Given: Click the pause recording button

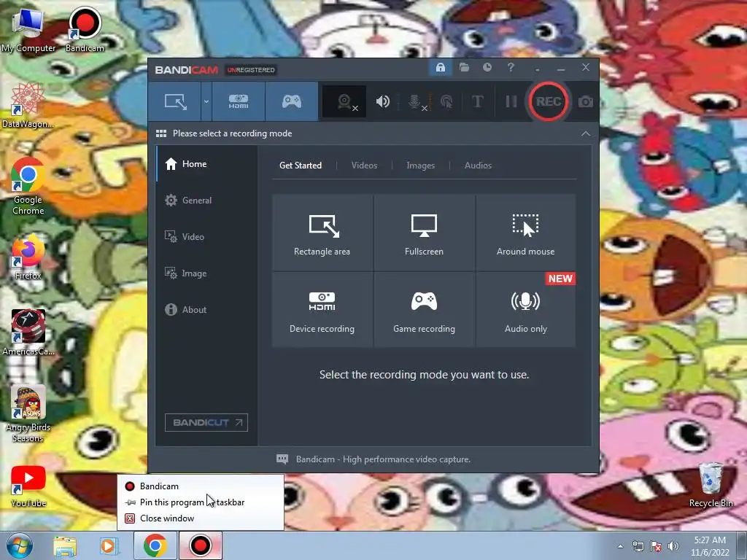Looking at the screenshot, I should point(511,101).
